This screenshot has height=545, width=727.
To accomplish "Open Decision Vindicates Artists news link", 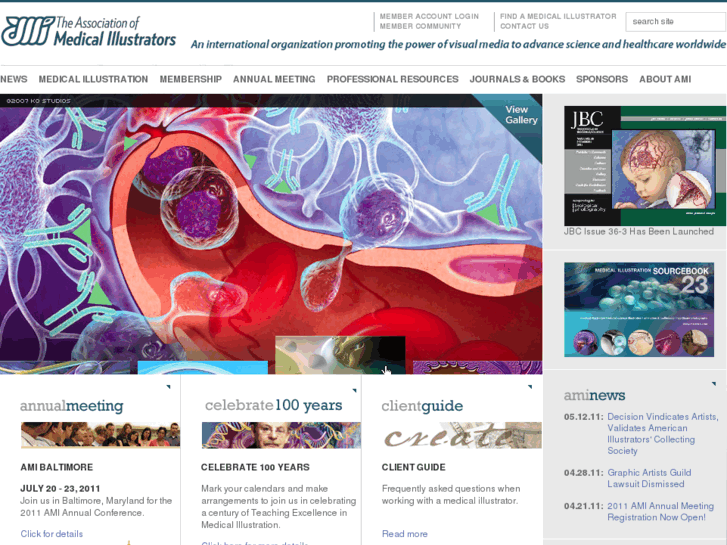I will tap(663, 434).
